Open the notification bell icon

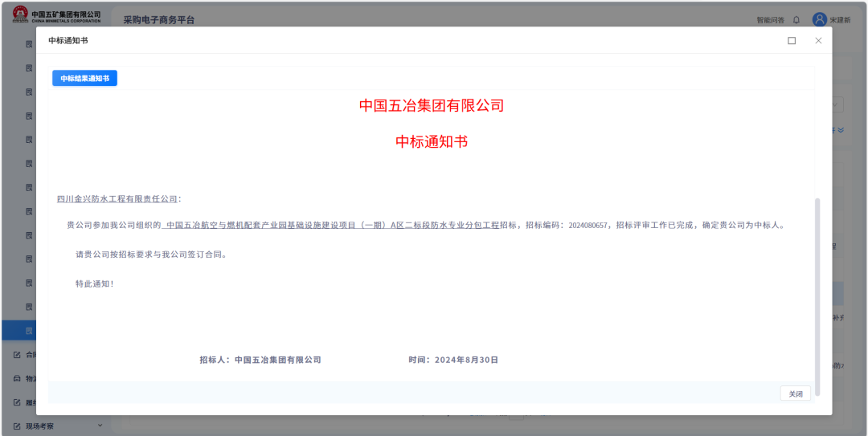(796, 20)
